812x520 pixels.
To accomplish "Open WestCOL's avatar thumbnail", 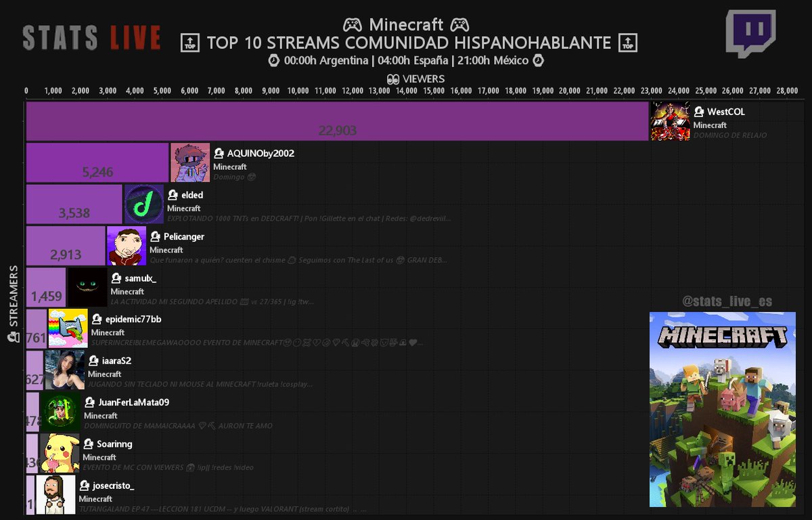I will 670,121.
